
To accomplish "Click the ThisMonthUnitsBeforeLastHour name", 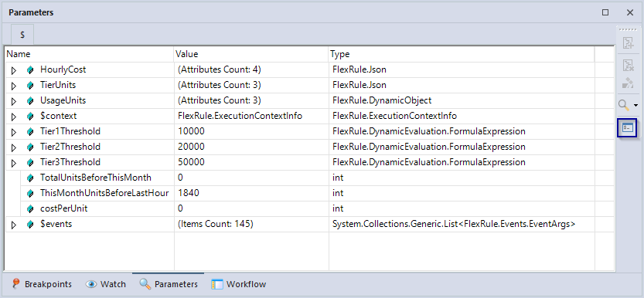I will [104, 193].
